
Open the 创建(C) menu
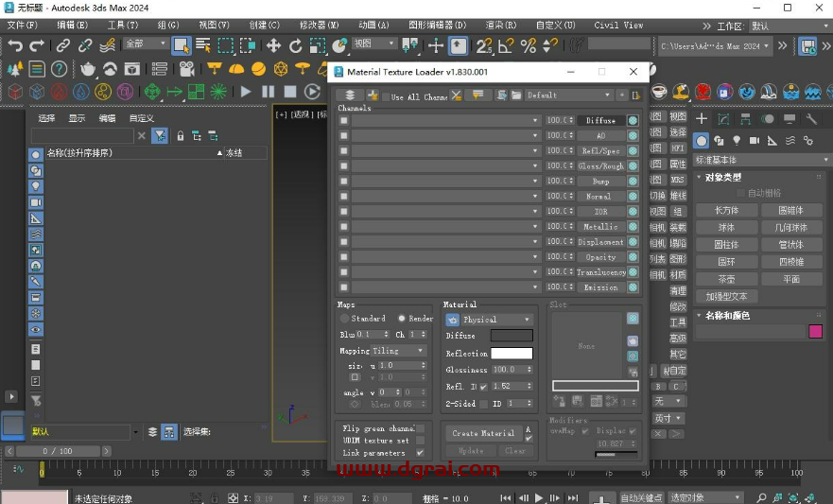[x=265, y=25]
